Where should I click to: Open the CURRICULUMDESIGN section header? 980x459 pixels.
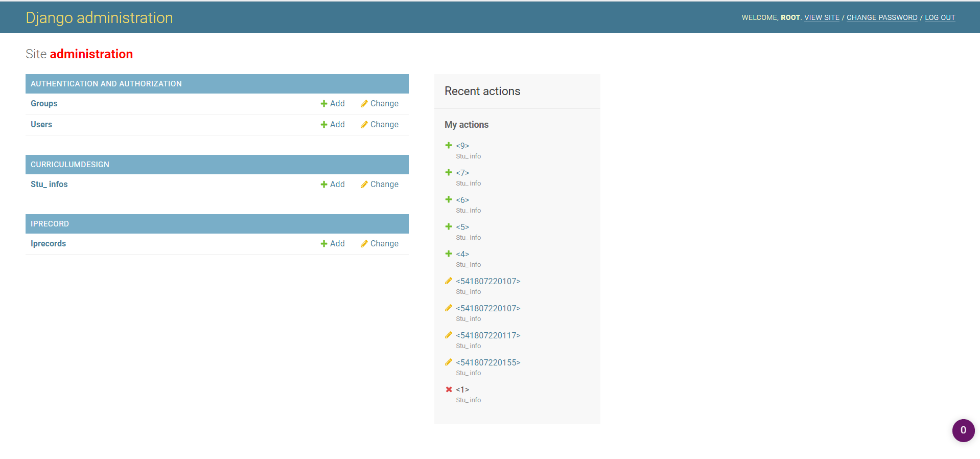[x=70, y=165]
